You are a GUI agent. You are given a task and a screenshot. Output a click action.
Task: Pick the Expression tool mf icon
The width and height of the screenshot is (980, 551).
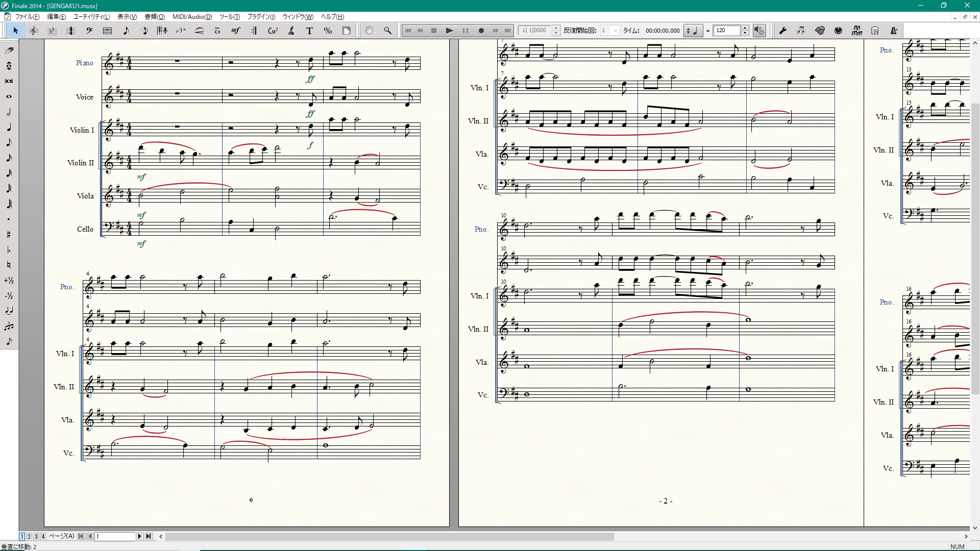click(x=235, y=31)
